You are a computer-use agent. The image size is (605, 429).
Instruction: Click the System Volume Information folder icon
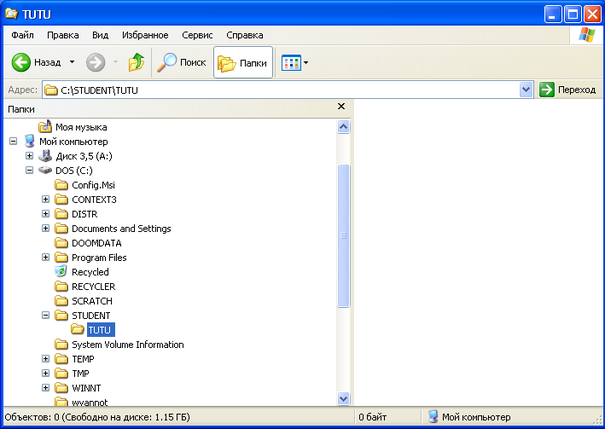click(x=61, y=344)
